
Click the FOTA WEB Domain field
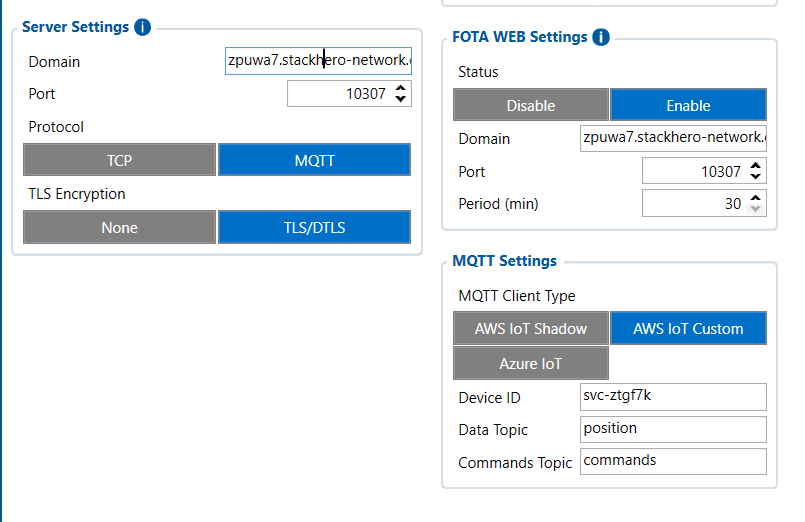tap(672, 138)
